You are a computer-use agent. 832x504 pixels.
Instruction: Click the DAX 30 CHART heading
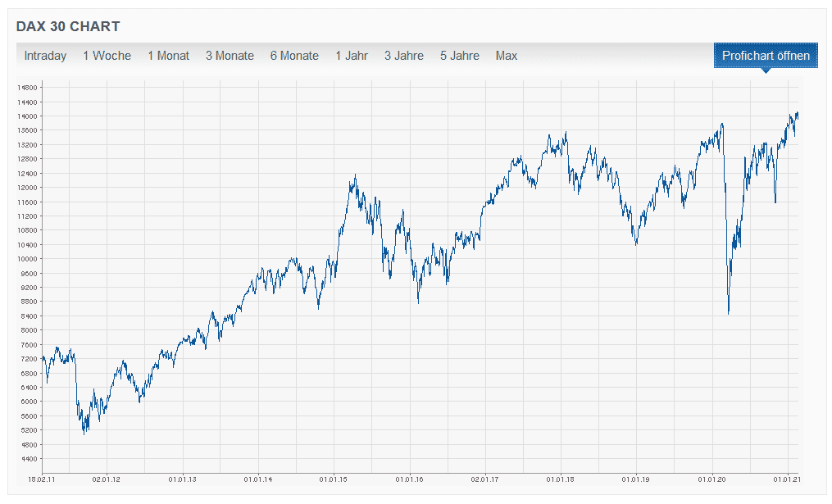[x=68, y=26]
